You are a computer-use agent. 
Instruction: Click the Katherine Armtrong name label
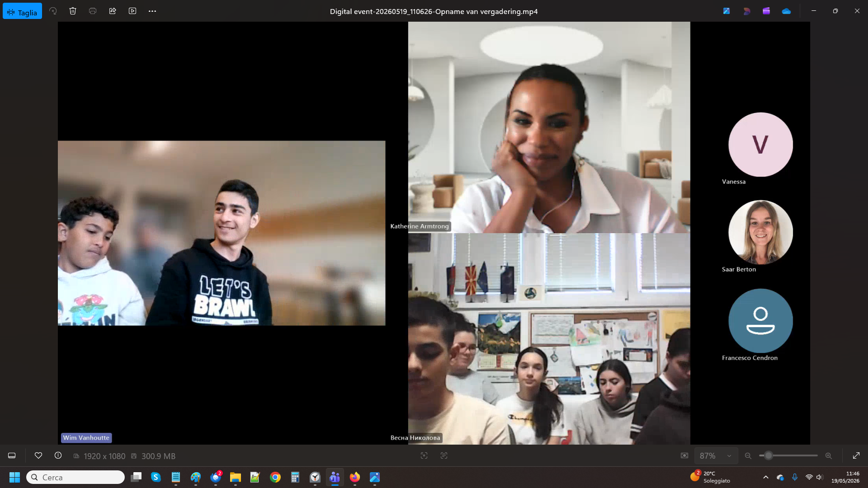click(x=420, y=226)
